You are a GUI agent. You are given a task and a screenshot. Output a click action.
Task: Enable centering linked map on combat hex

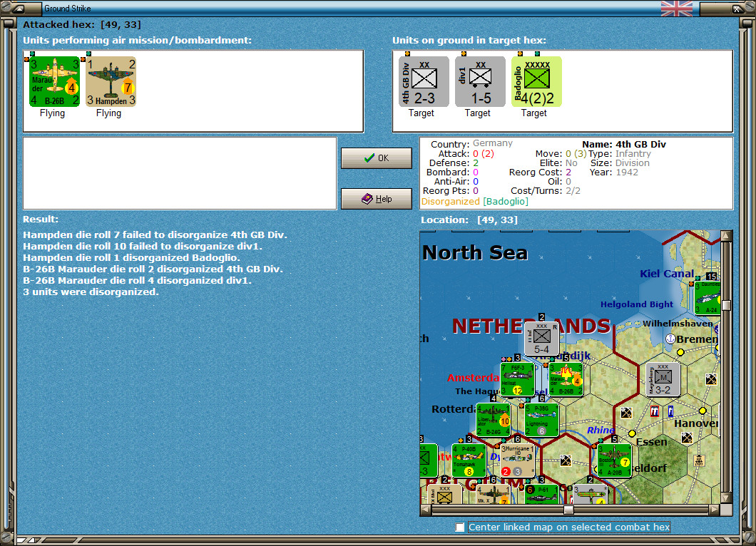461,527
